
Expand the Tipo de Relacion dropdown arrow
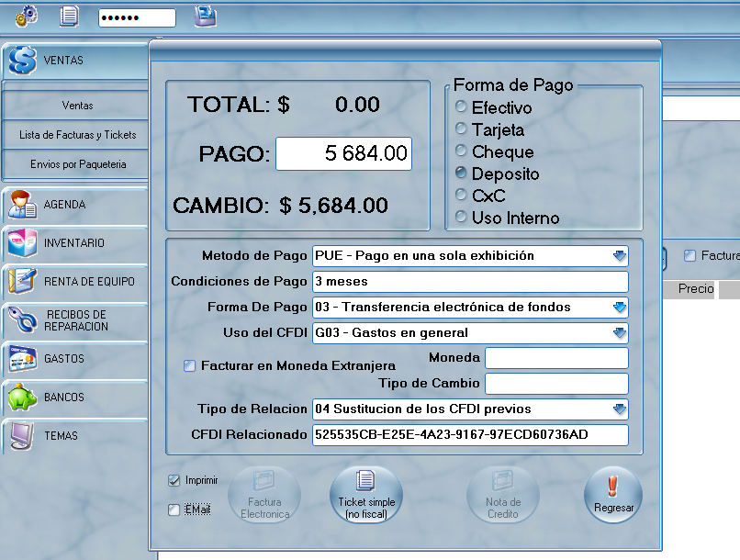point(619,409)
